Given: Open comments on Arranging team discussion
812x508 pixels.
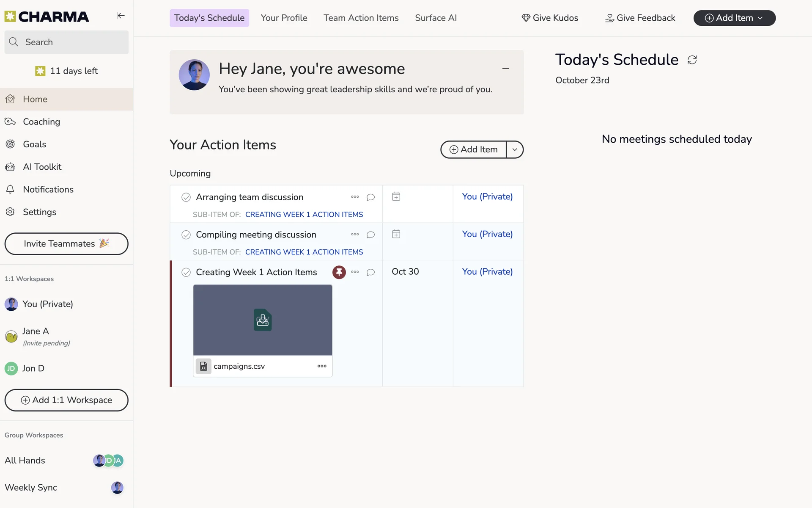Looking at the screenshot, I should [370, 197].
